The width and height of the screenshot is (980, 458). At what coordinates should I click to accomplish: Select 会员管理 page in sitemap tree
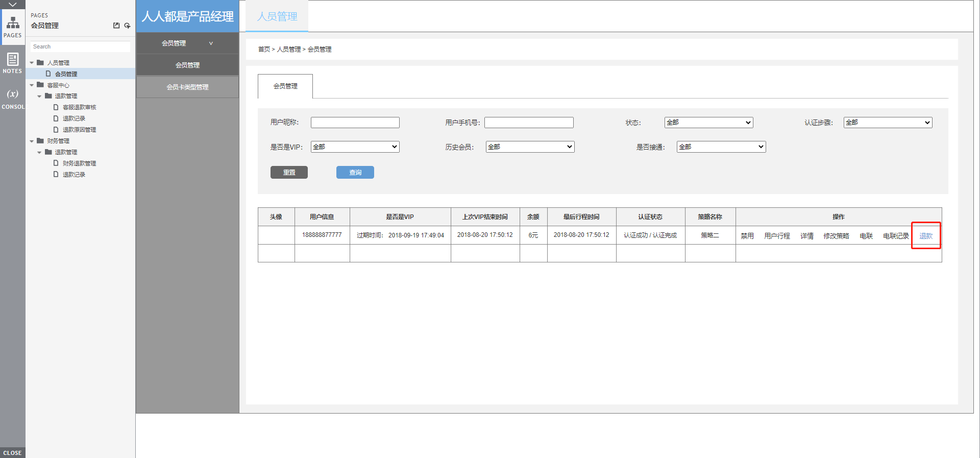pos(66,74)
